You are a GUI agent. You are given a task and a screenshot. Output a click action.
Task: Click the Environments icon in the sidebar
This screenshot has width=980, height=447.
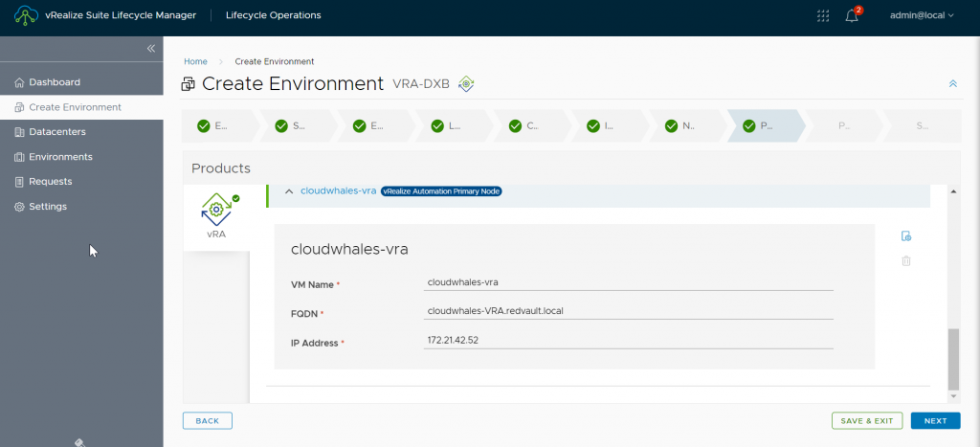[x=19, y=157]
